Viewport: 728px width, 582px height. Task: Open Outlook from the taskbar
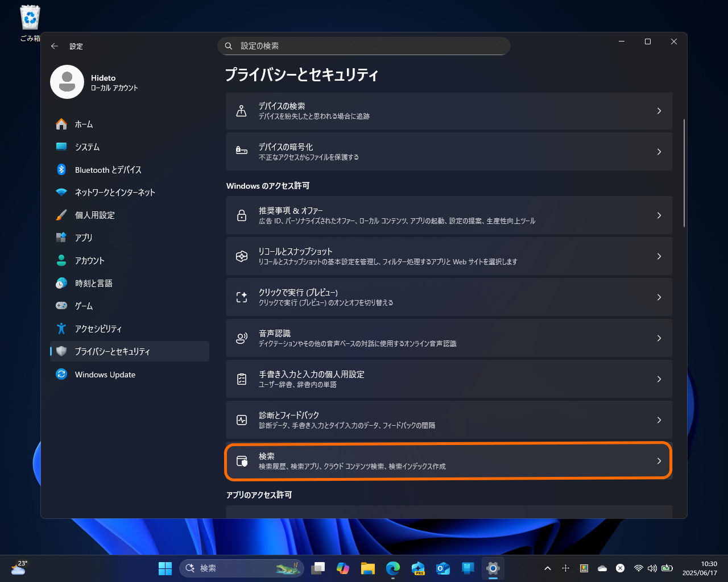point(443,568)
